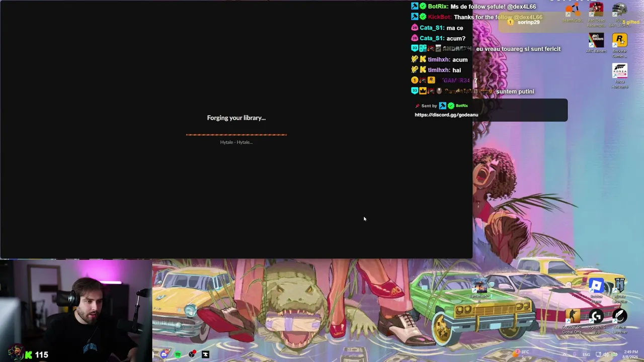Open Logitech G HUB desktop icon
The image size is (644, 362).
(596, 321)
